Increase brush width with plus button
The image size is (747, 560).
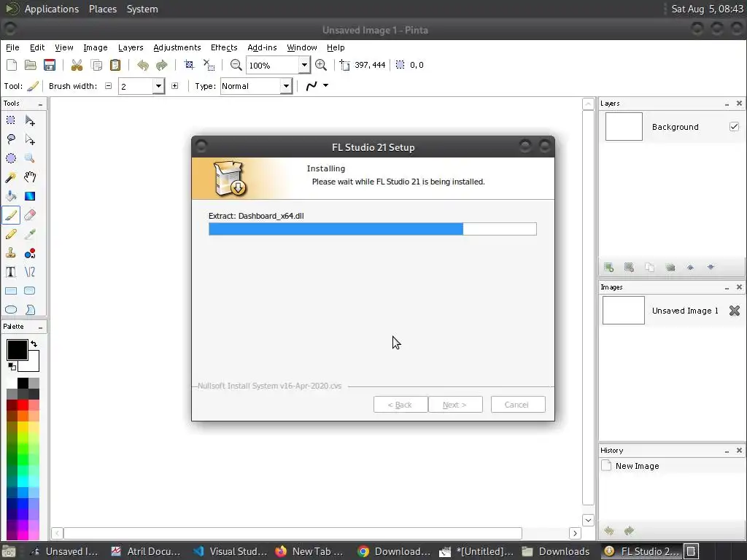click(x=175, y=86)
